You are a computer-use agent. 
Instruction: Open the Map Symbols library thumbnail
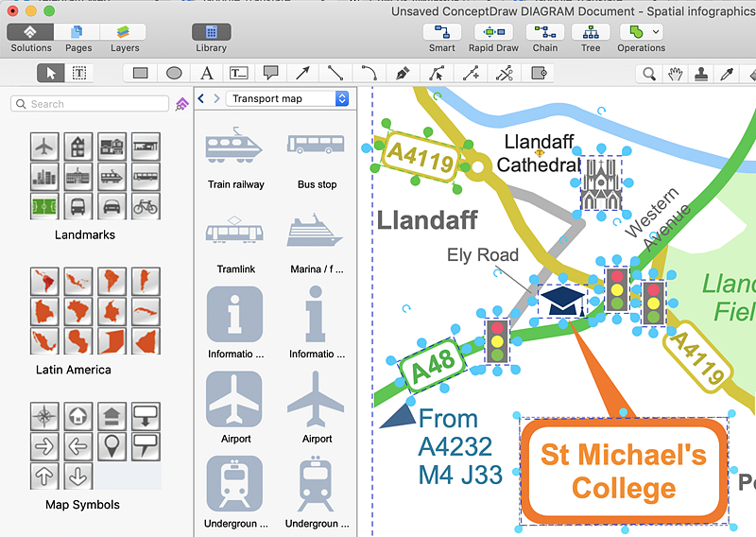click(95, 446)
